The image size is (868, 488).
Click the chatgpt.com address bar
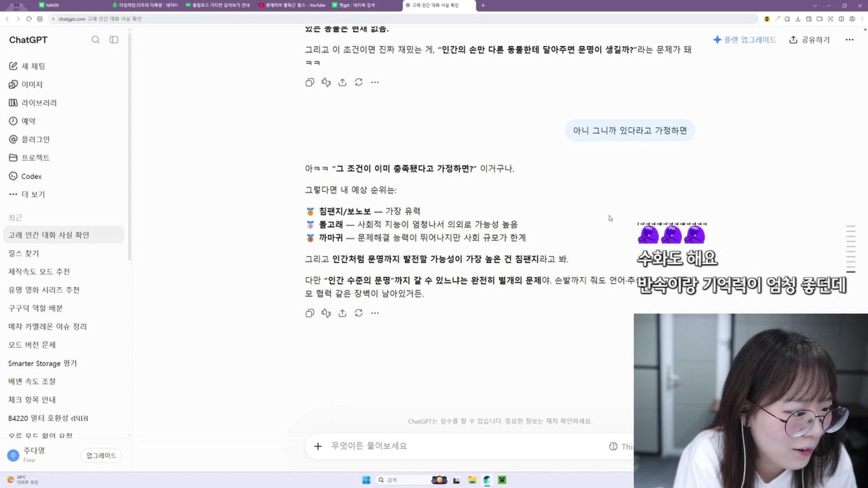click(403, 19)
